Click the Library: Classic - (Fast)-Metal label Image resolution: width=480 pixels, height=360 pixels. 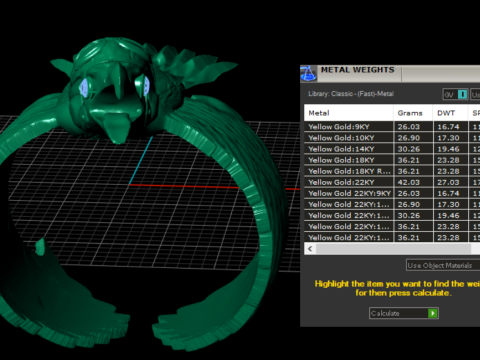(351, 94)
